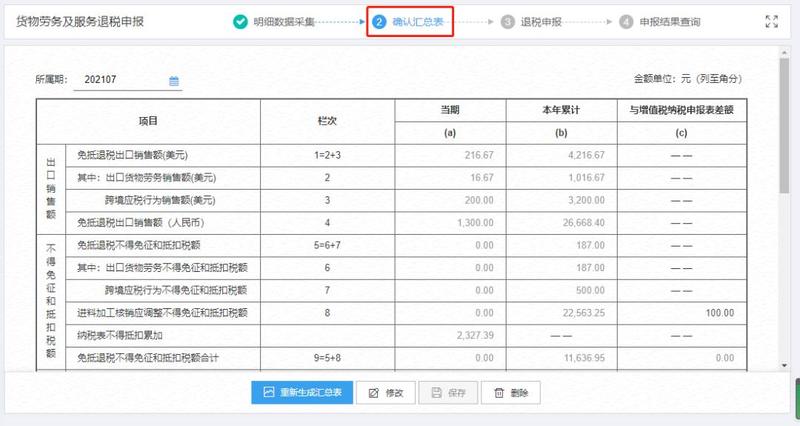
Task: Click the fullscreen expand icon
Action: pos(771,21)
